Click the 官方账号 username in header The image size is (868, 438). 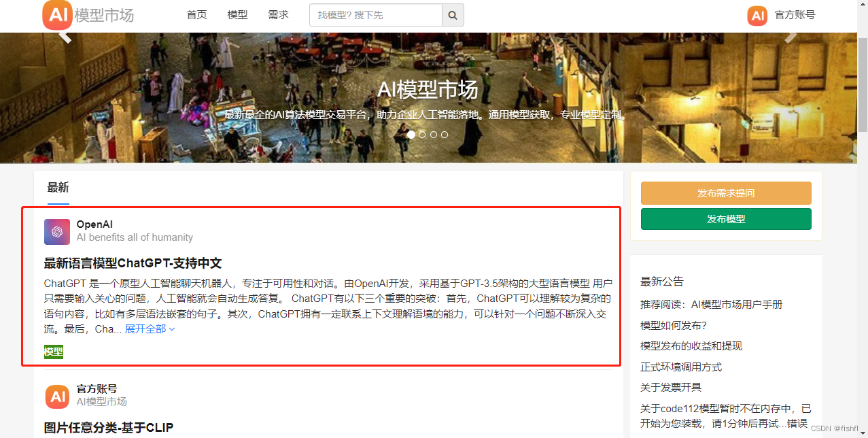point(795,15)
